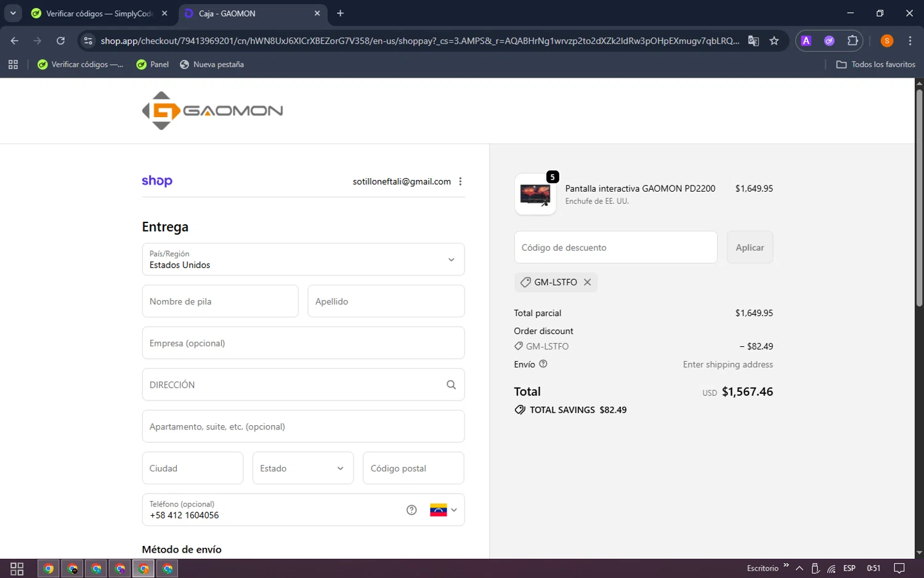
Task: Switch to Verificar códigos — SimplyCodes tab
Action: (x=99, y=13)
